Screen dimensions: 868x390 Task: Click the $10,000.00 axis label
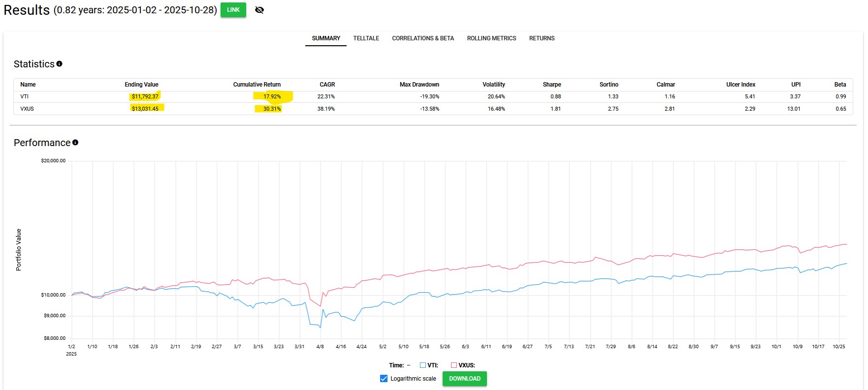pos(53,295)
